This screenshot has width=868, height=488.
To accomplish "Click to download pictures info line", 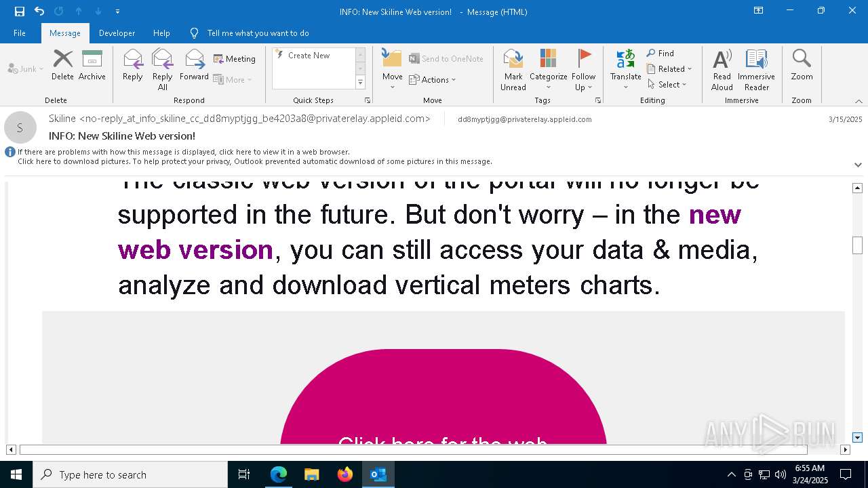I will point(255,161).
